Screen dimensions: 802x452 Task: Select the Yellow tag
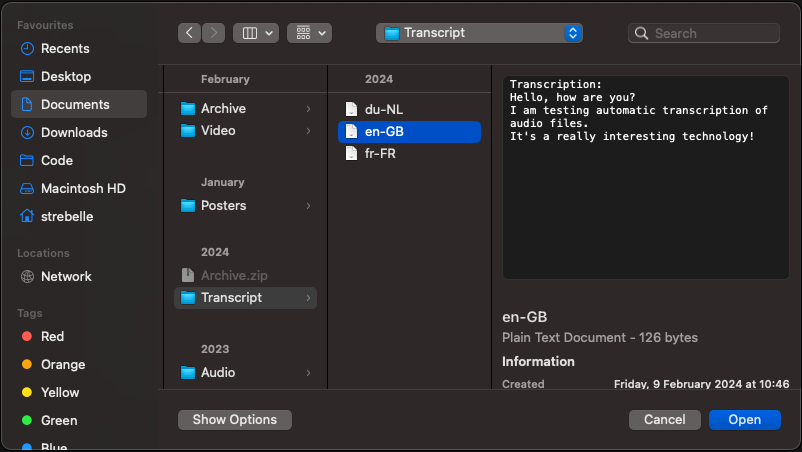(x=79, y=393)
